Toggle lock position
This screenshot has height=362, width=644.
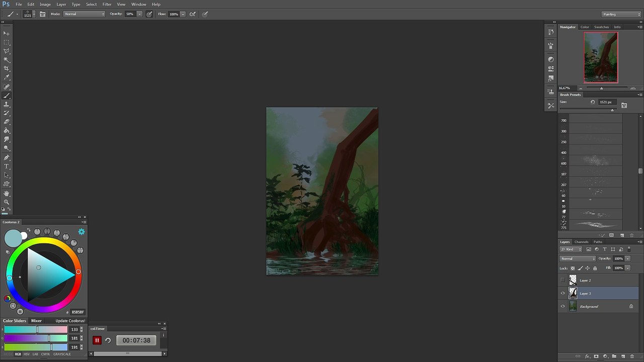587,268
